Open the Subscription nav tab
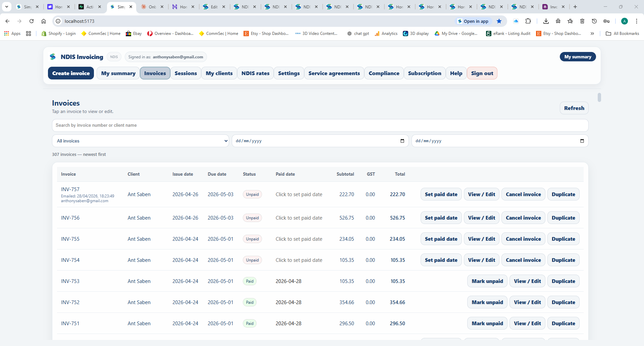 tap(425, 73)
